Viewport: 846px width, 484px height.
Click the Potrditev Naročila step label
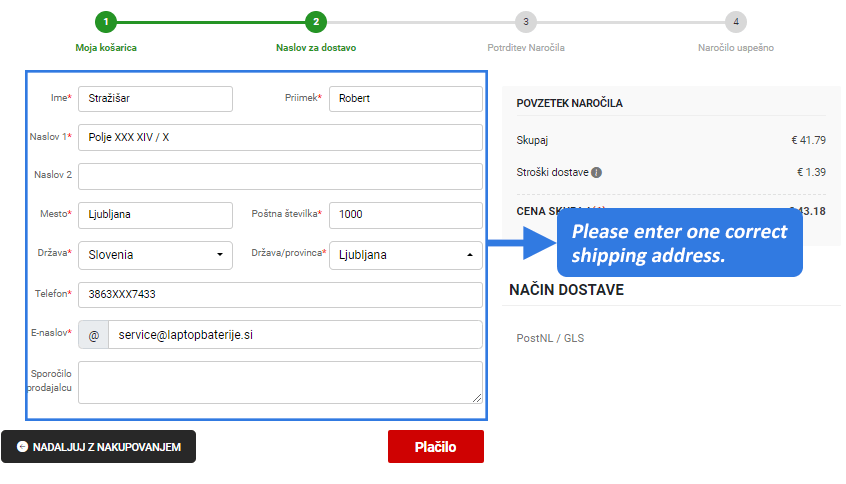[526, 47]
